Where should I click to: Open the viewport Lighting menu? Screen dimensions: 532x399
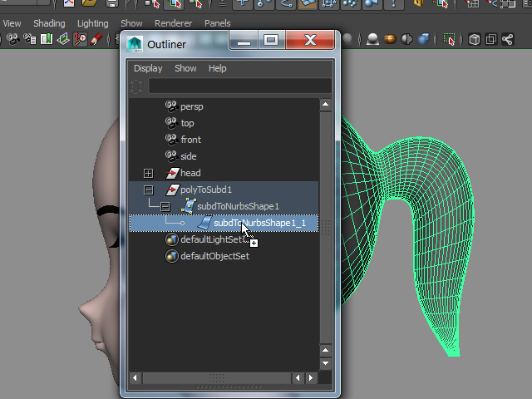pos(92,23)
